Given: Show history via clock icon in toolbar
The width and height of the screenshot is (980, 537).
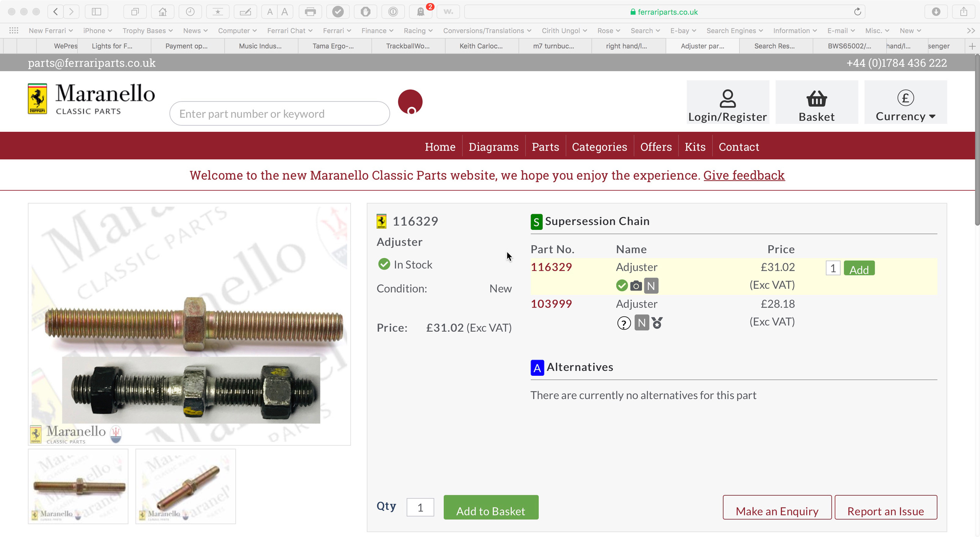Looking at the screenshot, I should (190, 11).
